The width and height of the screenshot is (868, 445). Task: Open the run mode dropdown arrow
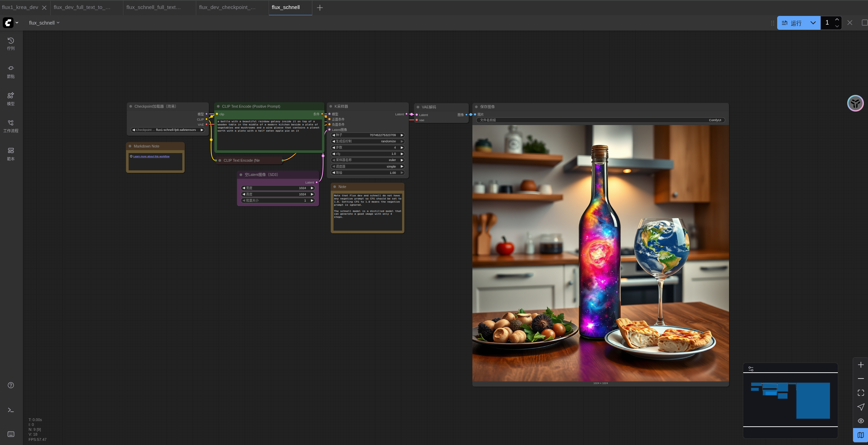pyautogui.click(x=813, y=23)
